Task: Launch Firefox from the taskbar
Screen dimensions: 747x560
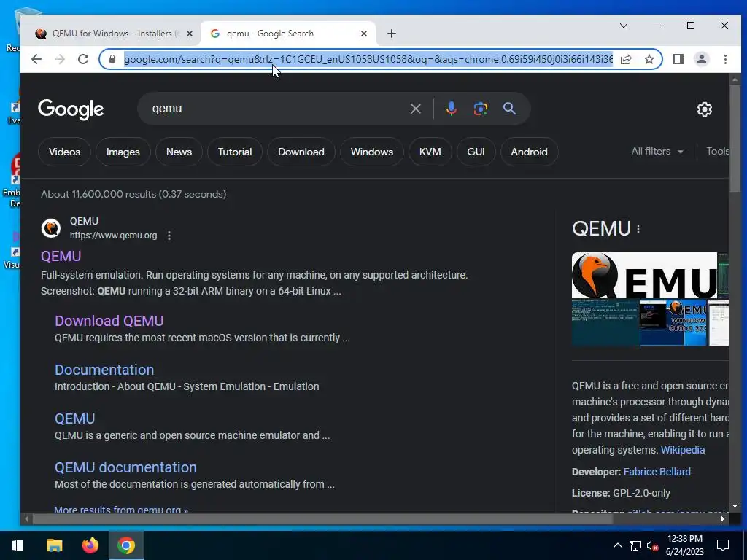Action: tap(90, 545)
